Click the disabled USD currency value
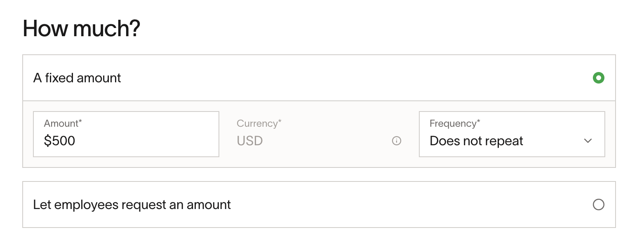Image resolution: width=644 pixels, height=251 pixels. (250, 141)
